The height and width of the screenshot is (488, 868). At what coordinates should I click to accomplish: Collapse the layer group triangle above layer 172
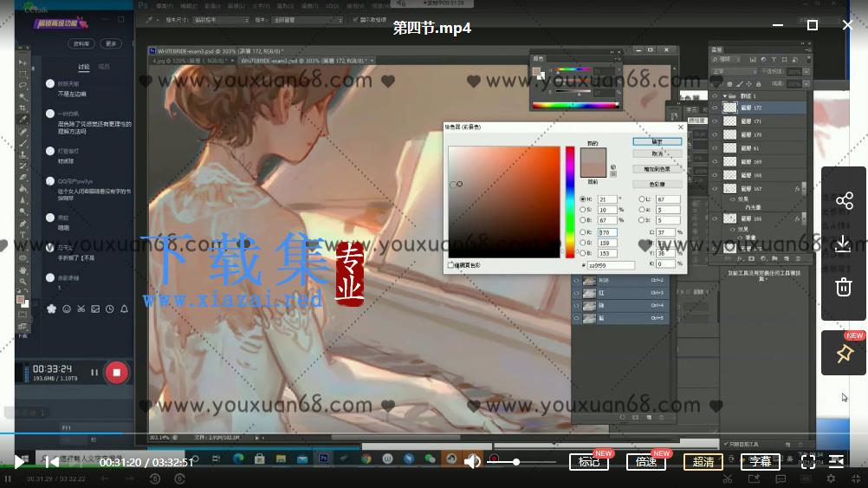(724, 96)
